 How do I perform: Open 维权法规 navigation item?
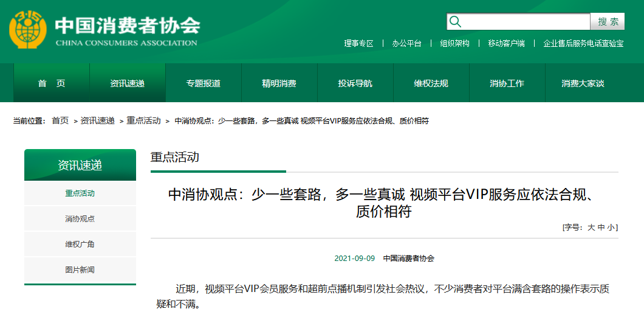point(431,83)
